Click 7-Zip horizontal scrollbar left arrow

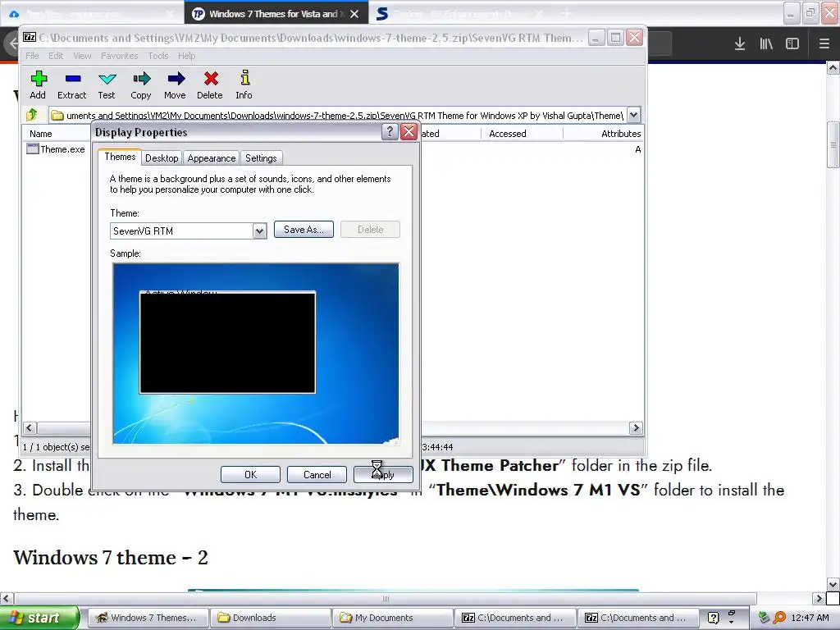(x=30, y=427)
